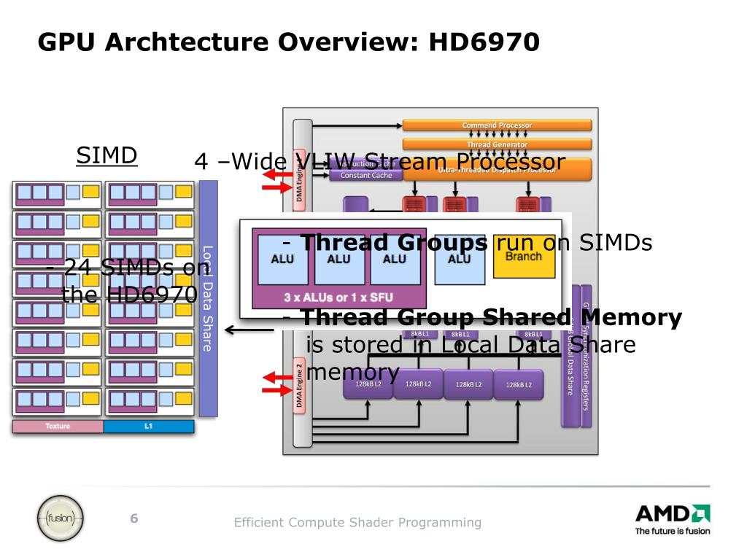Click the AMD logo
Image resolution: width=747 pixels, height=560 pixels.
(673, 513)
